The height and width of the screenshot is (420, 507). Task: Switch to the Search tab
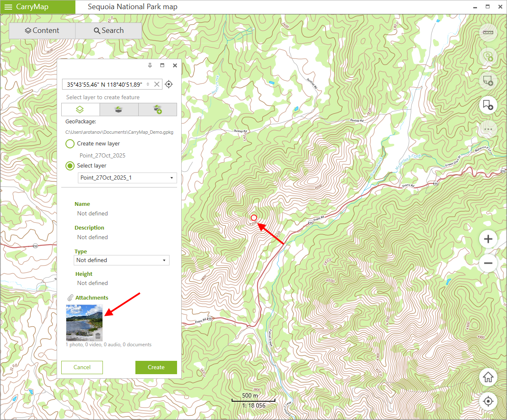click(108, 30)
